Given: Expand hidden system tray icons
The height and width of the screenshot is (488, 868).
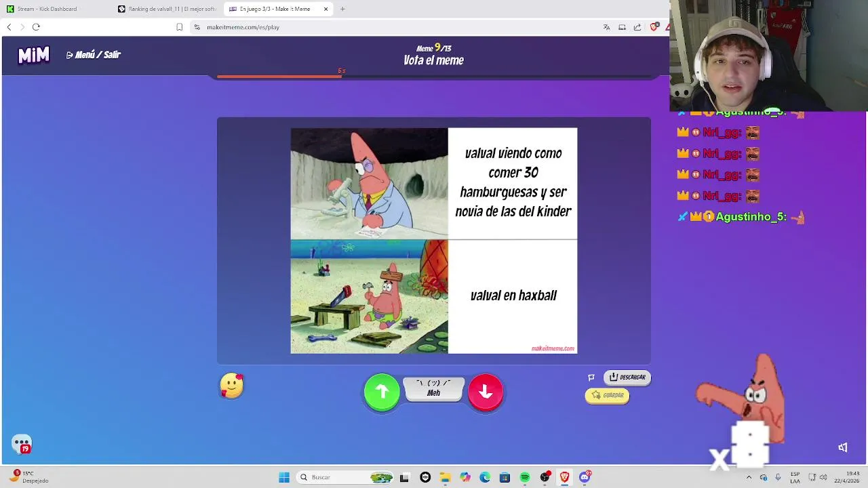Looking at the screenshot, I should pyautogui.click(x=749, y=477).
